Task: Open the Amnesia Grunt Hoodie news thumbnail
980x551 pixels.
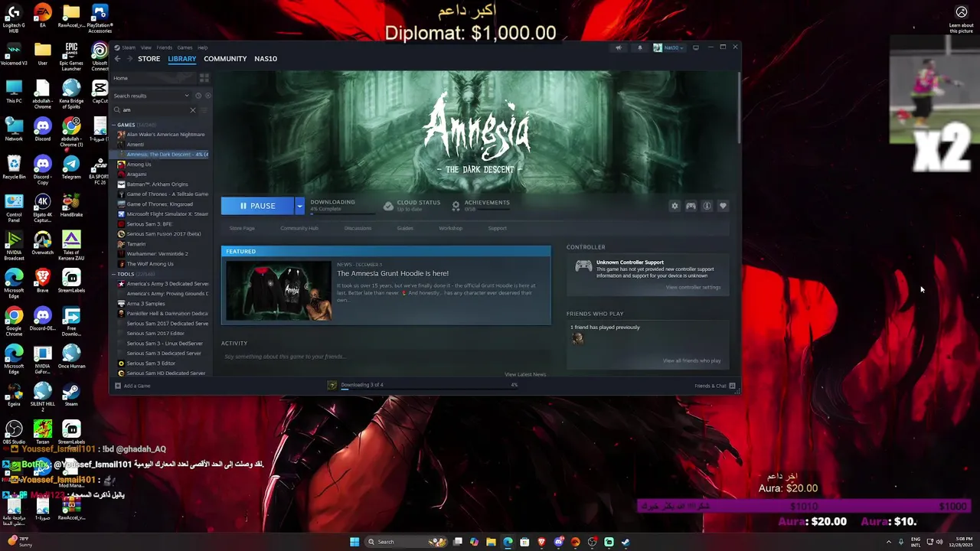Action: (x=279, y=291)
